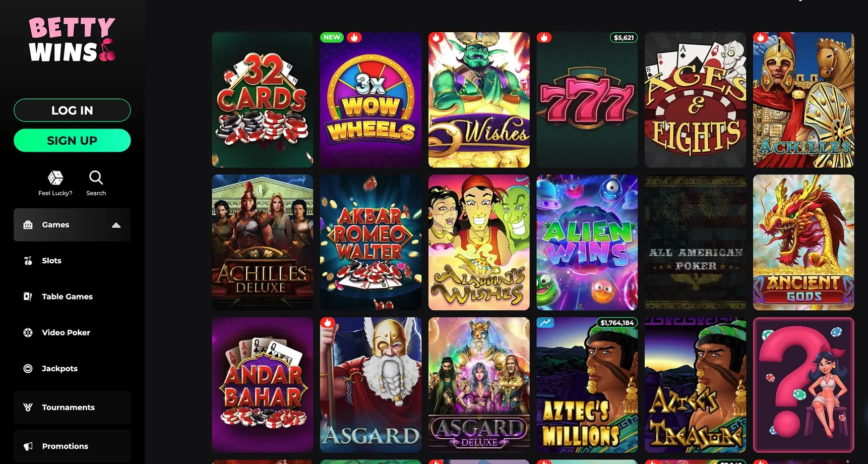Viewport: 868px width, 464px height.
Task: Open Aztec's Millions jackpot game
Action: click(x=587, y=385)
